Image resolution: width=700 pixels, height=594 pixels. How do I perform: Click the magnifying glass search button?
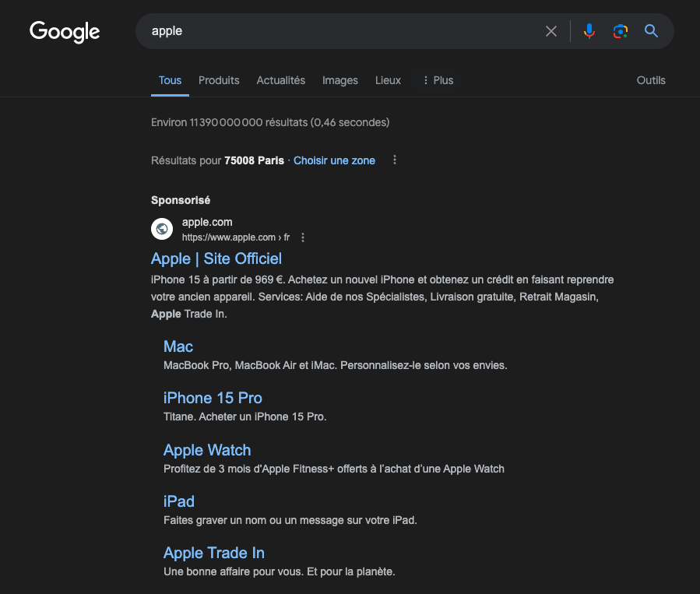coord(651,31)
